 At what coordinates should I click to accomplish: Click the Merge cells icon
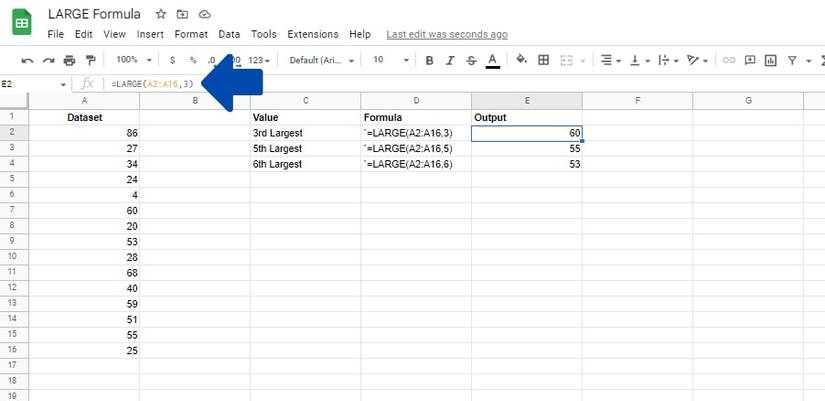[566, 61]
